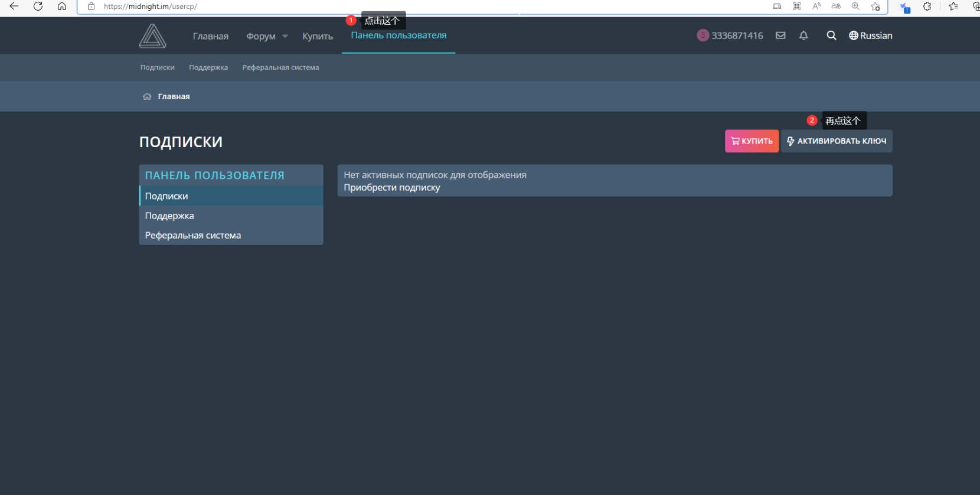Add this page to favorites
980x495 pixels.
click(x=876, y=6)
